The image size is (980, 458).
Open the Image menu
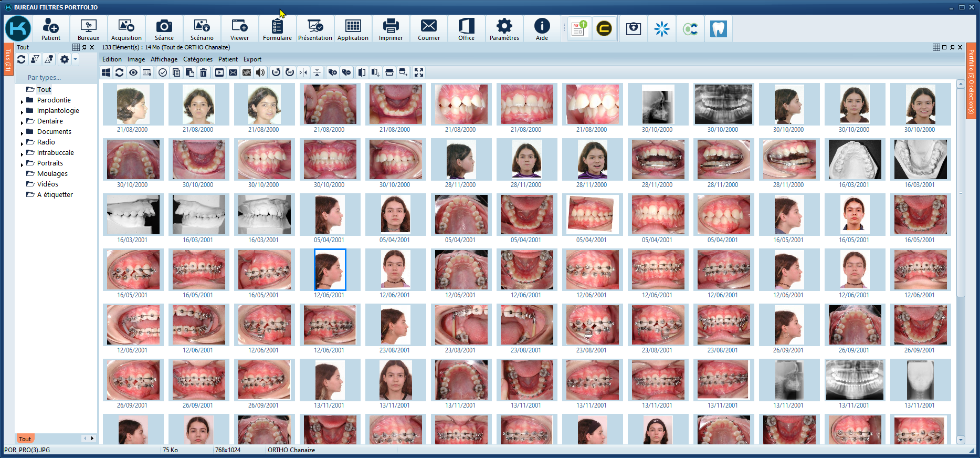[x=136, y=59]
